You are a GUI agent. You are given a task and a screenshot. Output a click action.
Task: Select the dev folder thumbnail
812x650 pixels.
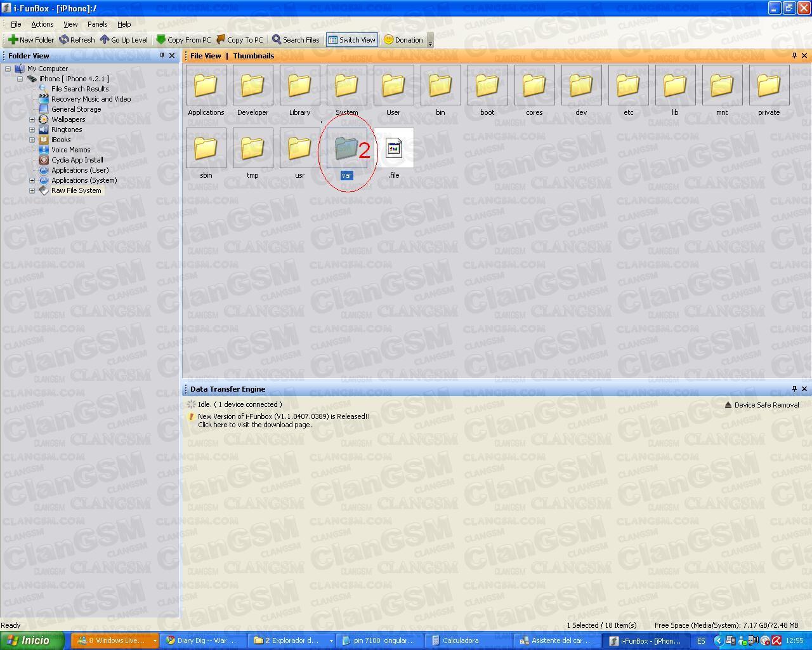tap(581, 85)
